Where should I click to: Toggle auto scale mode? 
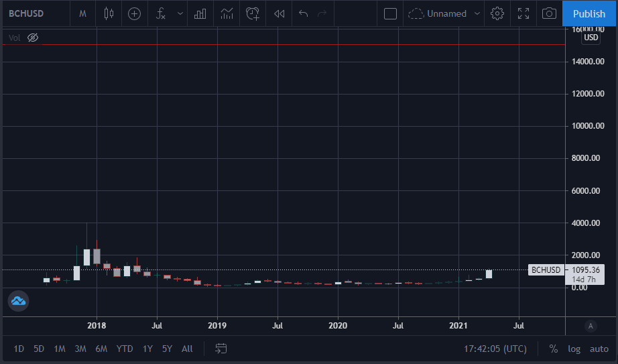pos(599,349)
